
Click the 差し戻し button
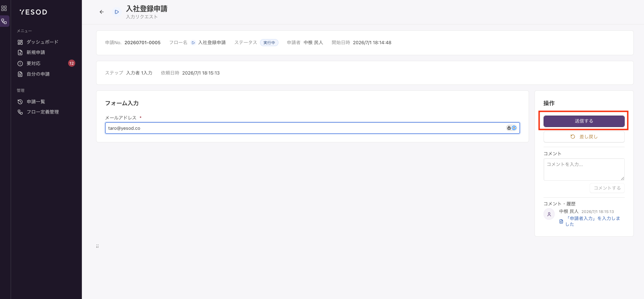(x=584, y=136)
